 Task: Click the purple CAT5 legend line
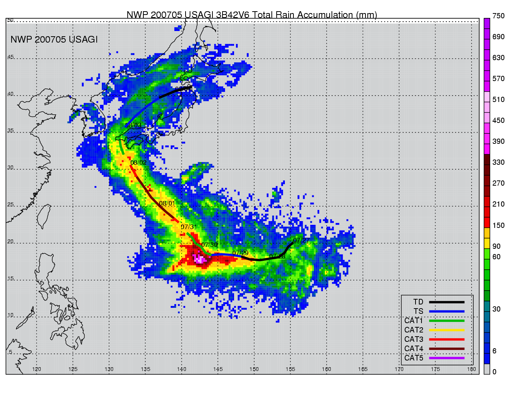coord(447,358)
